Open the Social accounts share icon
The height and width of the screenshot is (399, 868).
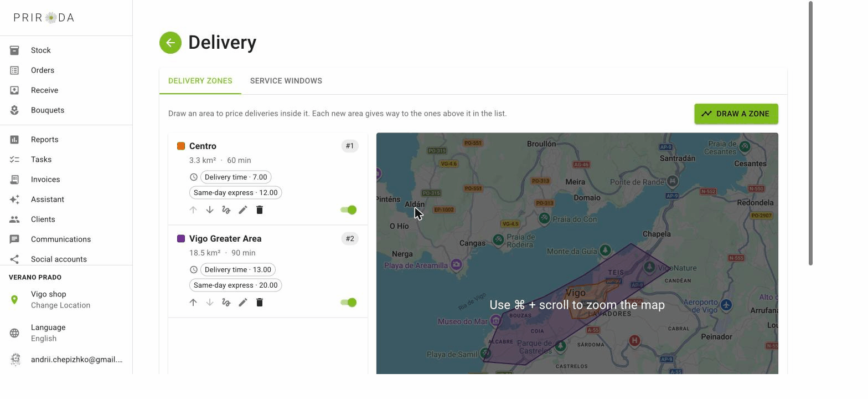coord(14,259)
